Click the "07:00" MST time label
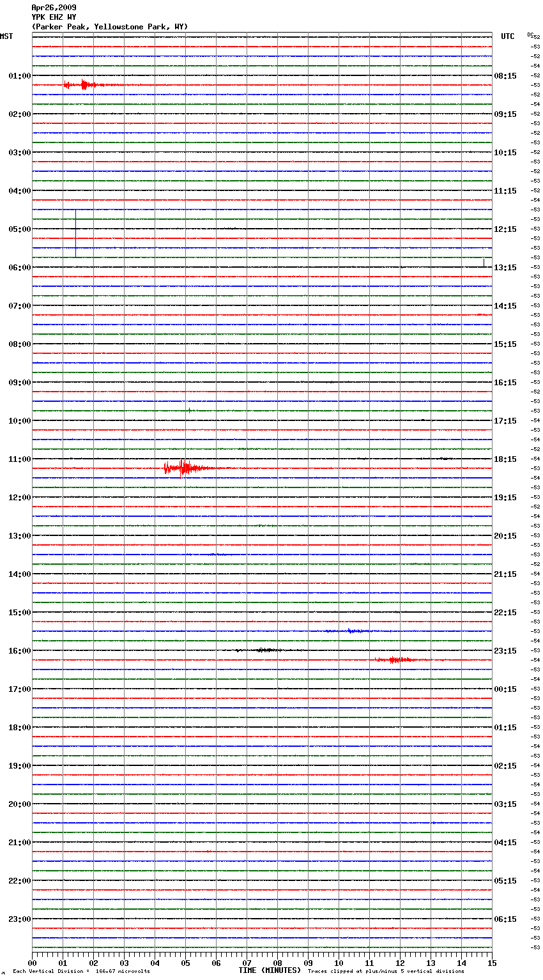 [x=20, y=306]
